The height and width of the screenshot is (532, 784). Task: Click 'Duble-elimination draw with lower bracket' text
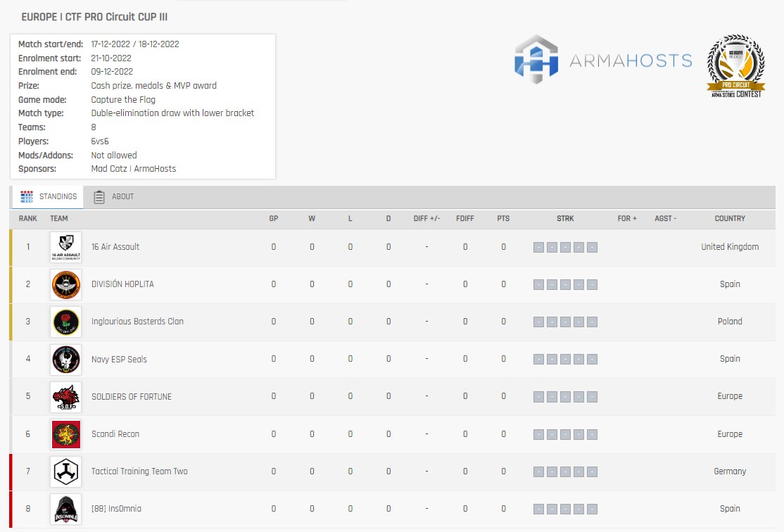pyautogui.click(x=172, y=113)
